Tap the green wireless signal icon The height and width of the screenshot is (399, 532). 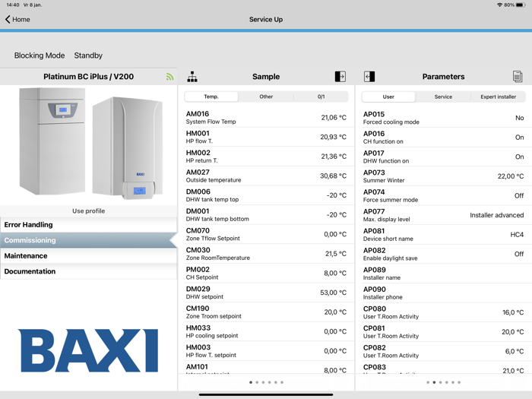(x=169, y=77)
